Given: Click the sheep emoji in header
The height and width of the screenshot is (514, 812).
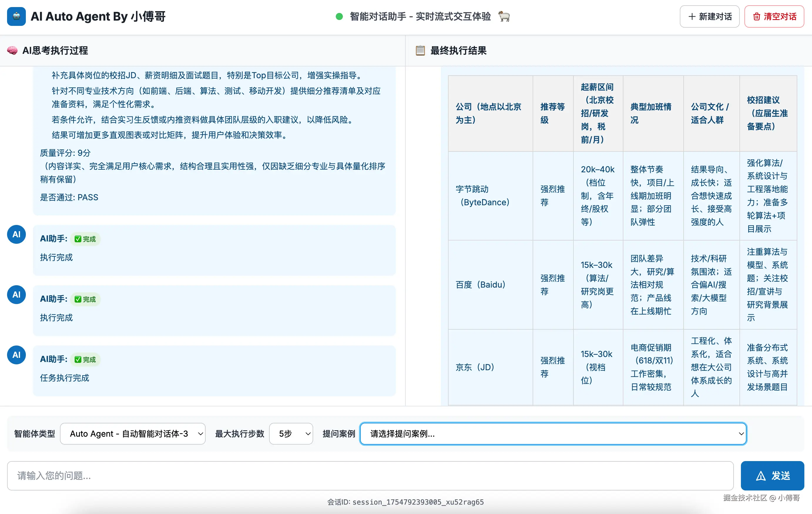Looking at the screenshot, I should coord(504,16).
